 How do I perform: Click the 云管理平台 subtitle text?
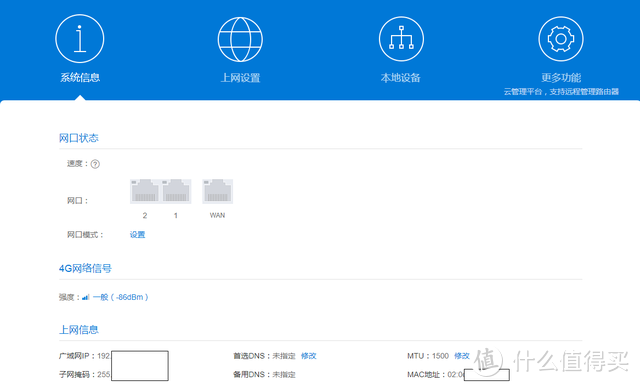[561, 91]
